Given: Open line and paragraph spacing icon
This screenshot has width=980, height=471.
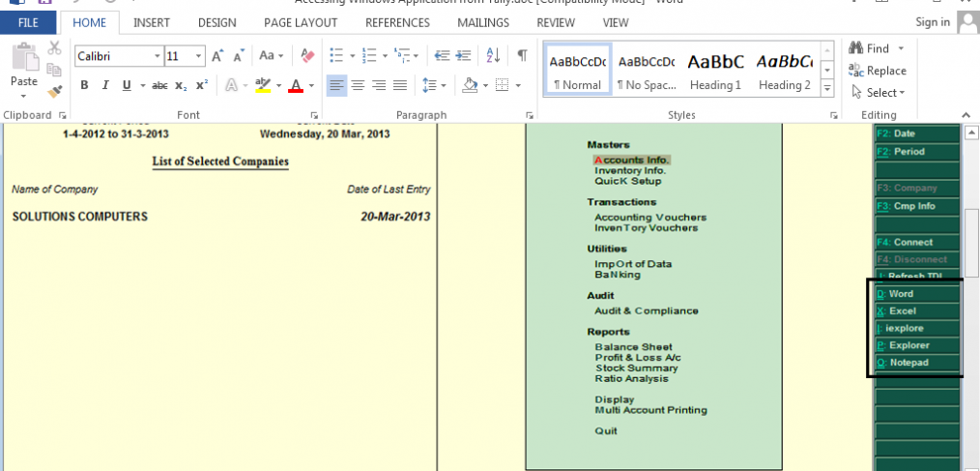Looking at the screenshot, I should (429, 85).
